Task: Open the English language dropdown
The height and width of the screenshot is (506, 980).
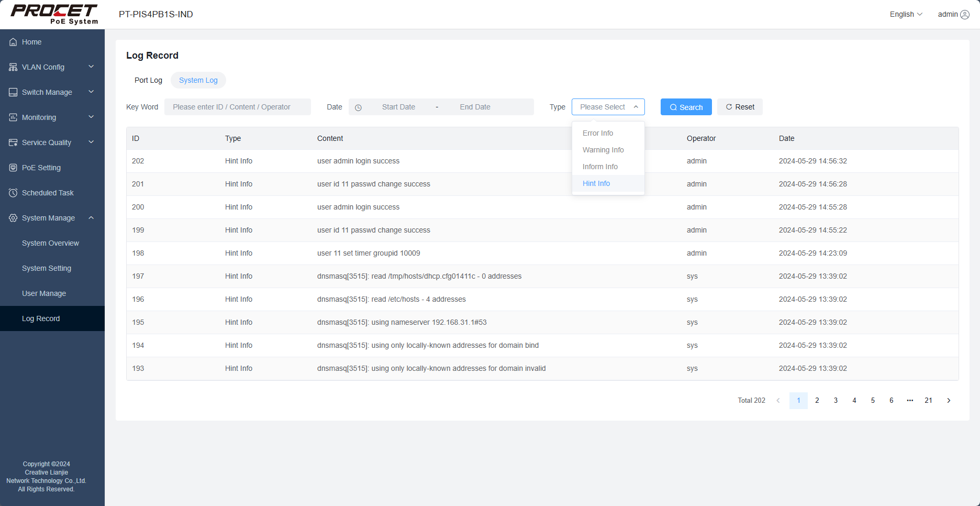Action: (906, 15)
